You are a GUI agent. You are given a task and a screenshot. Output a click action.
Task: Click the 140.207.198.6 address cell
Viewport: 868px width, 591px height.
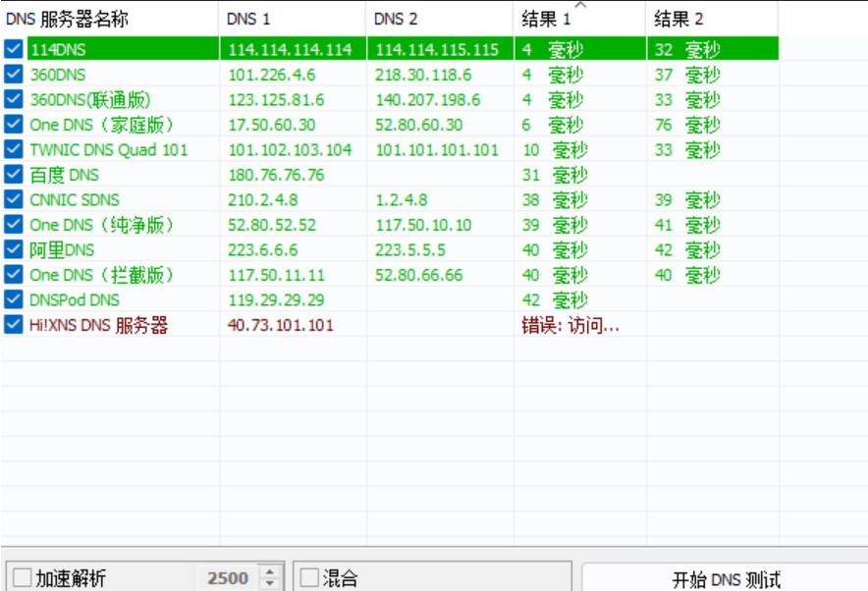[440, 99]
